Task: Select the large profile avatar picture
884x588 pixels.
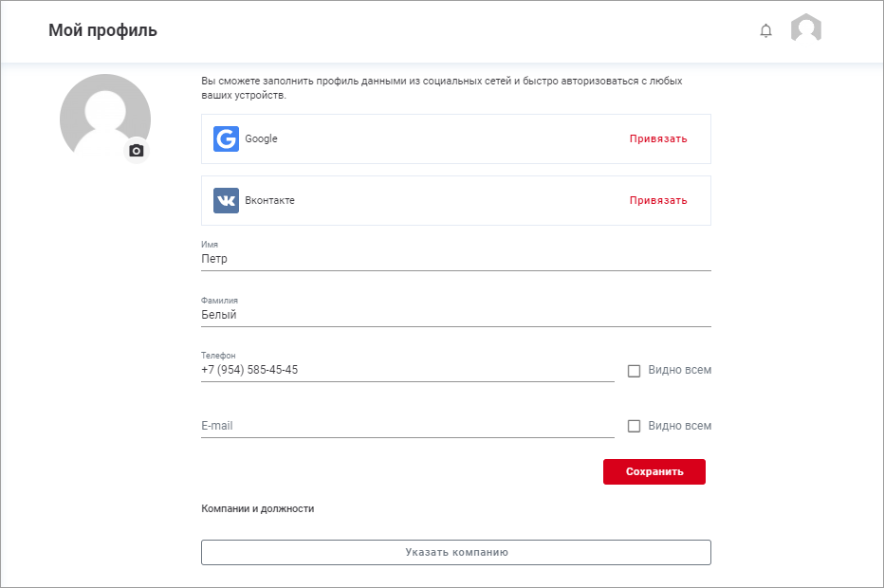Action: coord(102,114)
